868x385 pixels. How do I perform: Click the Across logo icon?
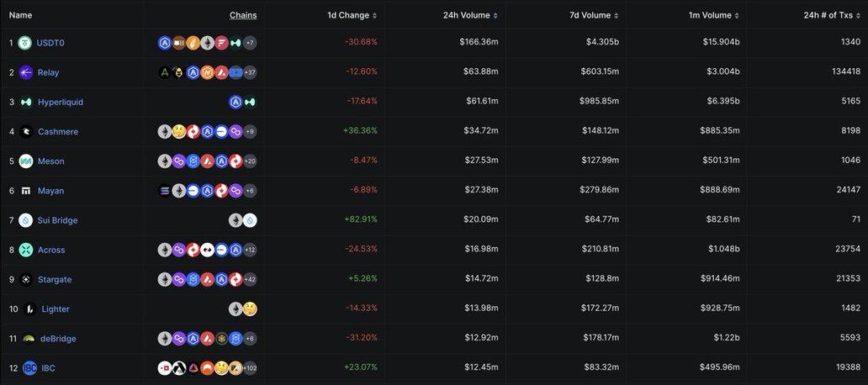(x=25, y=250)
